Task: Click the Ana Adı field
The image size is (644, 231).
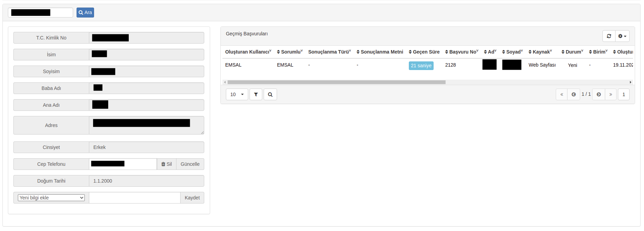Action: [x=147, y=105]
